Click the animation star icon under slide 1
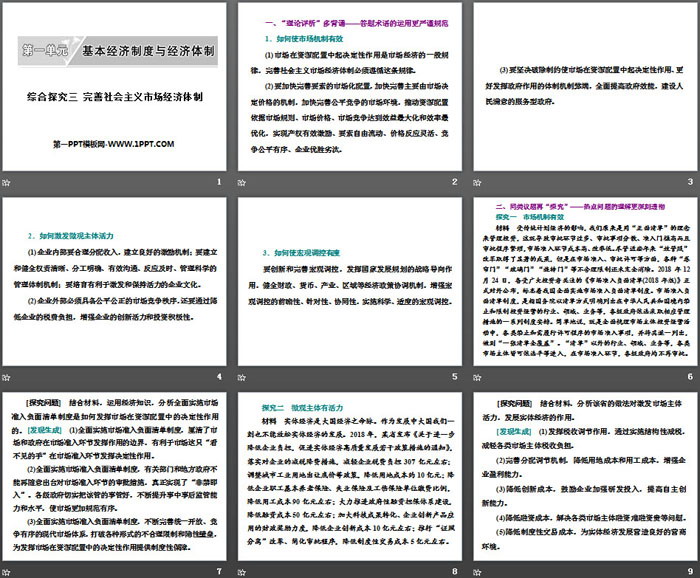 [6, 183]
